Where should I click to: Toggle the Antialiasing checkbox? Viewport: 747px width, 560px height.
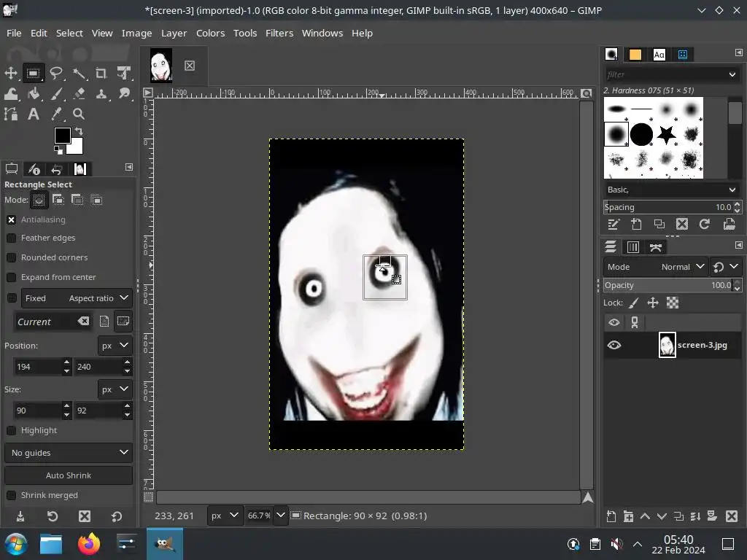tap(12, 219)
